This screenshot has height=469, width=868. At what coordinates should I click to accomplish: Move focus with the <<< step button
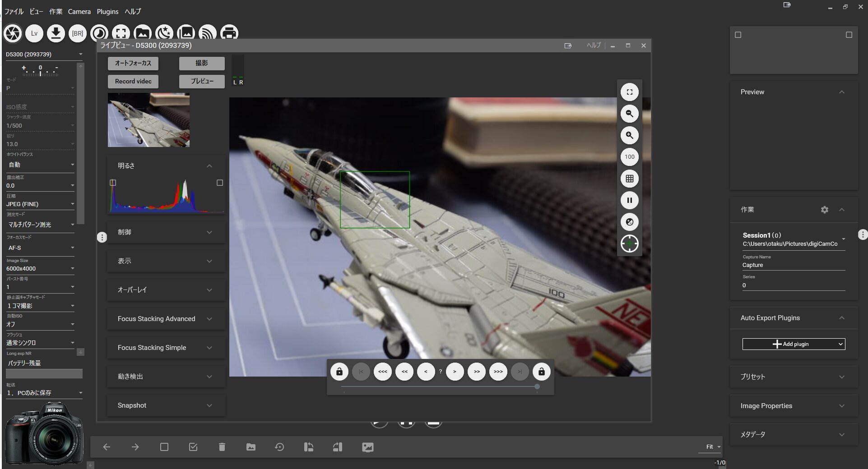click(x=383, y=372)
